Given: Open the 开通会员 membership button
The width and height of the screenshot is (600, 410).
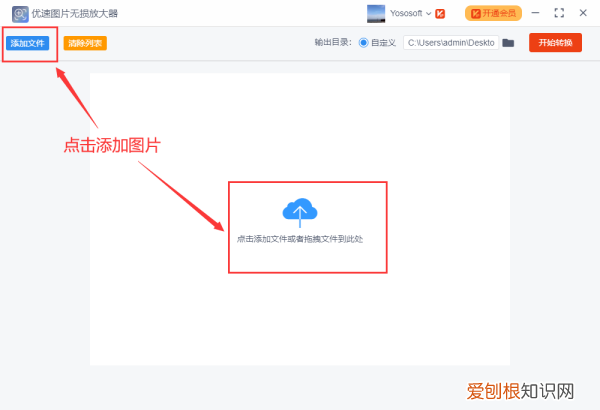Looking at the screenshot, I should pos(493,13).
